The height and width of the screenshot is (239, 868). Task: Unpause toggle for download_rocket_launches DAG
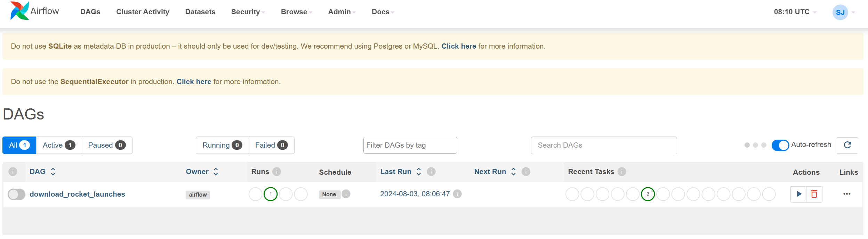coord(16,194)
